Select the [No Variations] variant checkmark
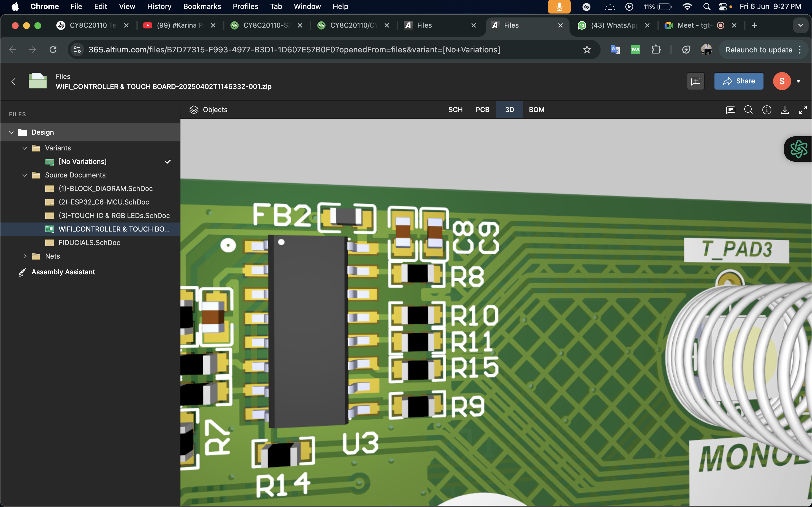Image resolution: width=812 pixels, height=507 pixels. click(168, 162)
